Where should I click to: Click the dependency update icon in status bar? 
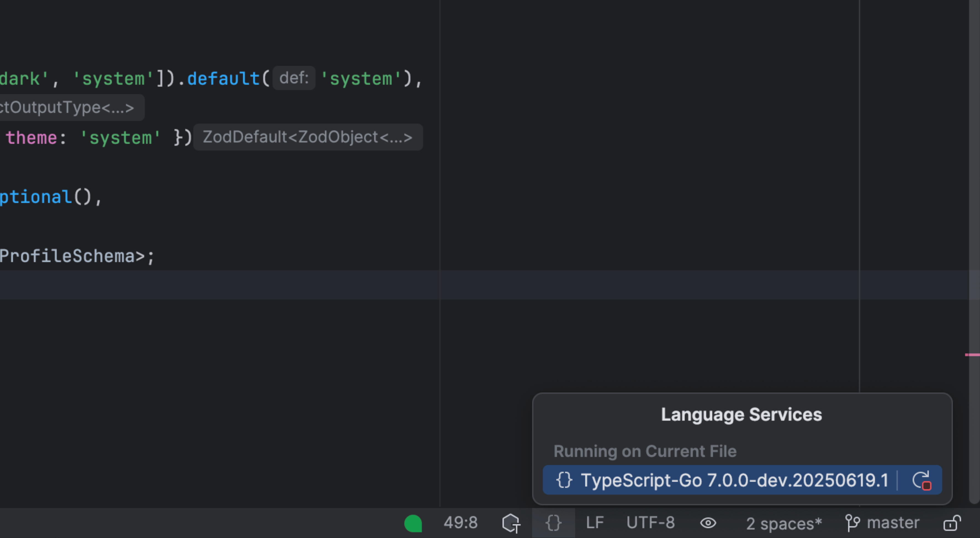[511, 523]
